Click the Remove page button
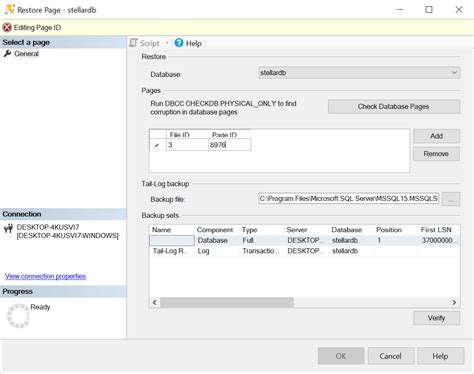Viewport: 474px width, 374px height. pyautogui.click(x=436, y=154)
